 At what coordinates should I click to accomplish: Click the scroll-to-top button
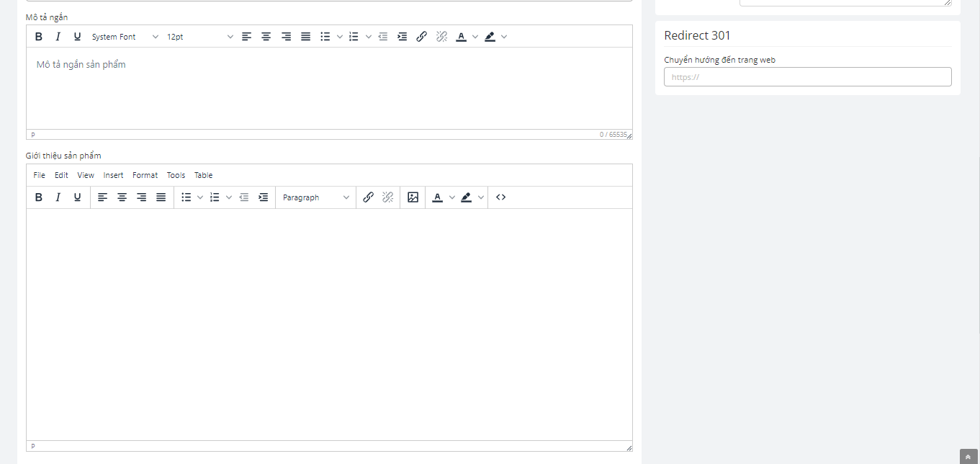pyautogui.click(x=968, y=457)
